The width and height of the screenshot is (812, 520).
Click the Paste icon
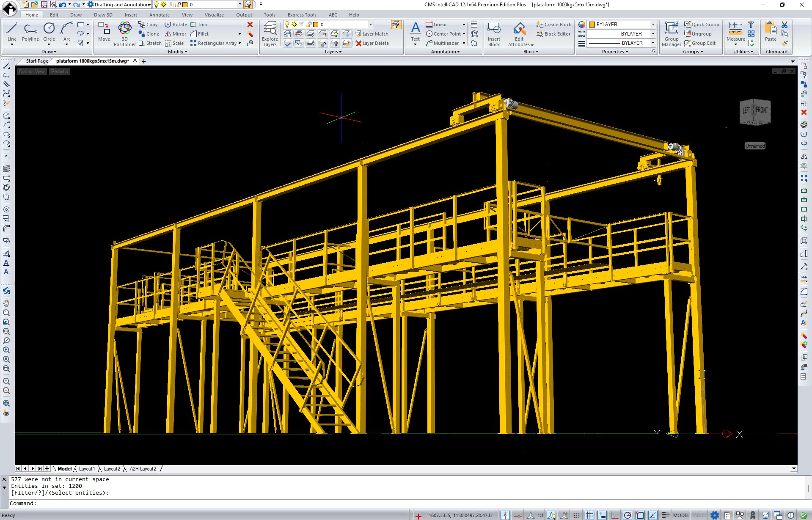coord(771,32)
